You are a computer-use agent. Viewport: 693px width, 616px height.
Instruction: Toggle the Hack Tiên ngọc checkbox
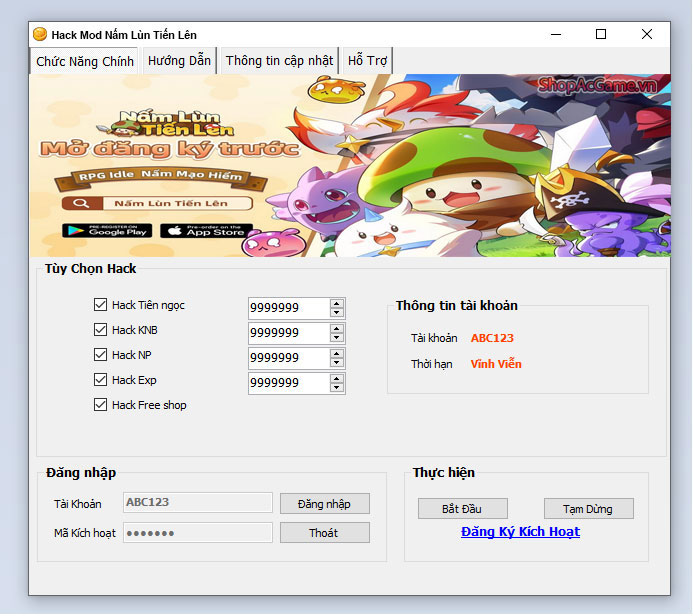[100, 304]
